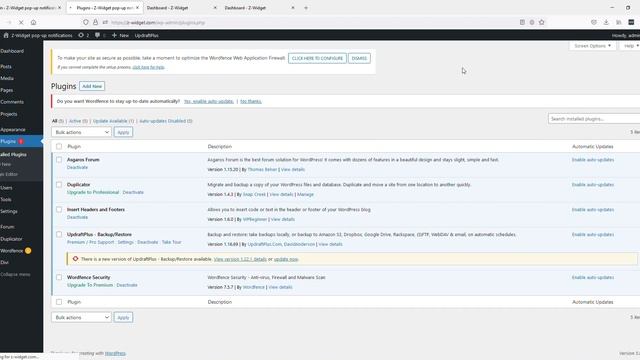
Task: Click the UpdraftPlus update warning icon
Action: coord(76,259)
